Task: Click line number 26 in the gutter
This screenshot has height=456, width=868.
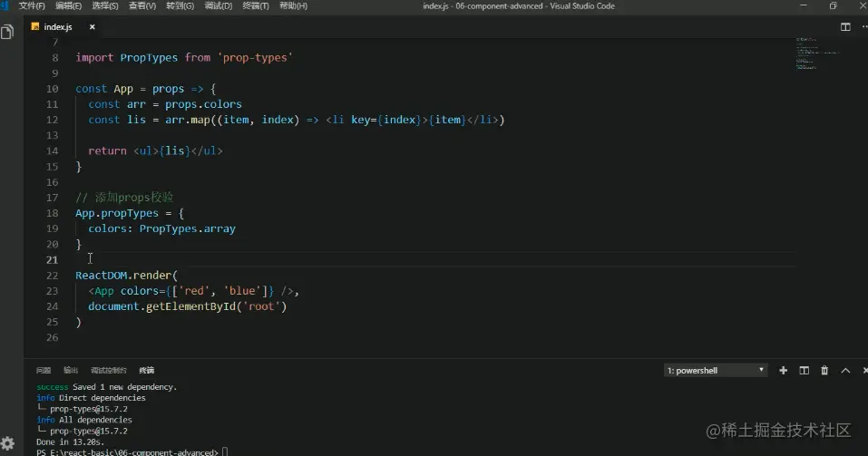Action: [x=52, y=337]
